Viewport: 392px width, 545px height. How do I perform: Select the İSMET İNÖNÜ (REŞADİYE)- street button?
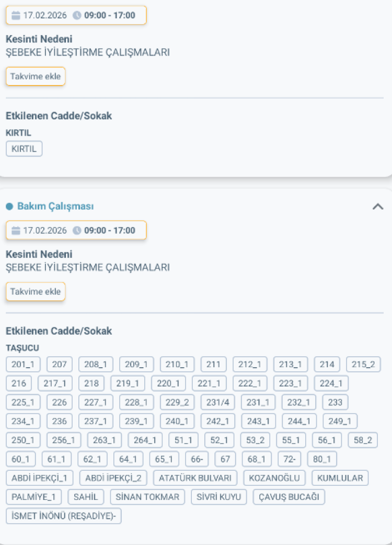tap(63, 516)
